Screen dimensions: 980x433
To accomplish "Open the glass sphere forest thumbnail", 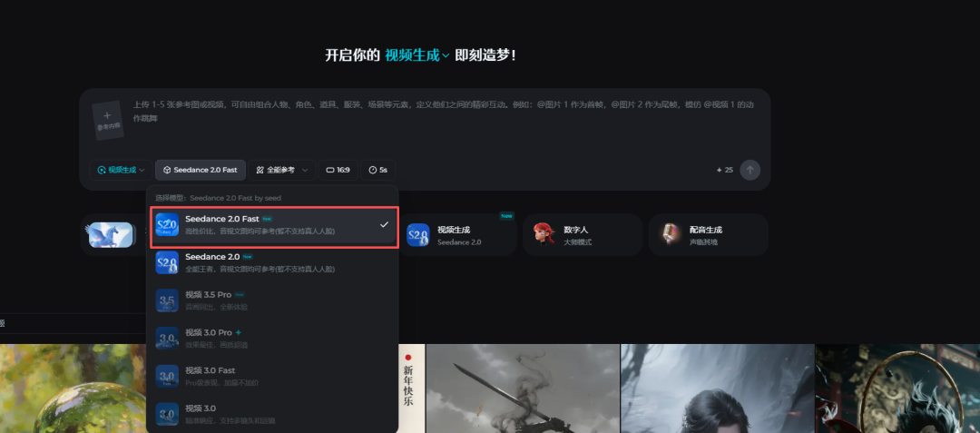I will (x=73, y=389).
